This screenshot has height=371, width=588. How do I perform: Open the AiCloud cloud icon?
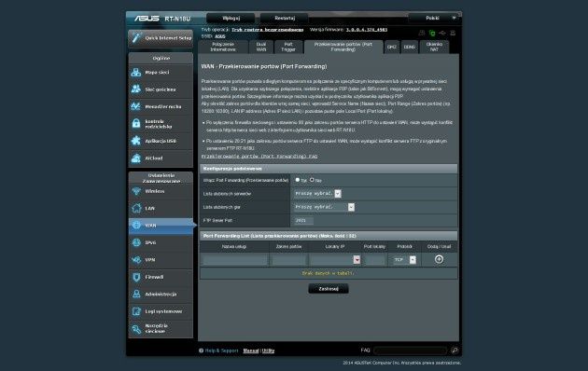tap(135, 158)
